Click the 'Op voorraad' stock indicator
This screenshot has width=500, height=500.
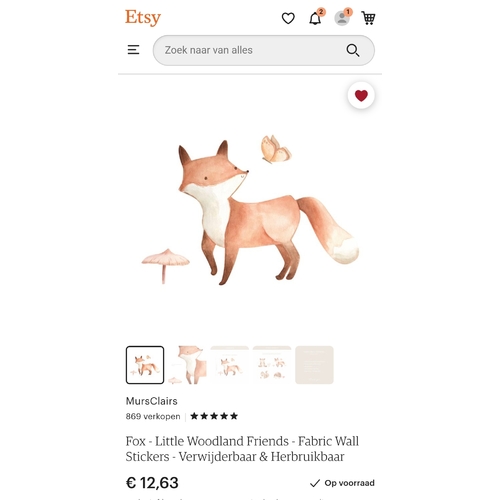pyautogui.click(x=342, y=483)
